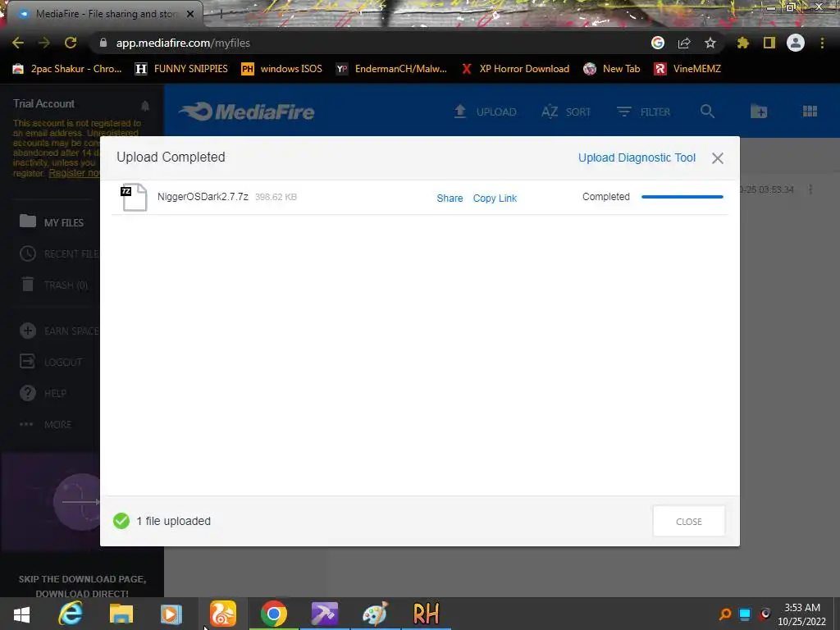Open the RH Resource Hacker taskbar icon
840x630 pixels.
[426, 614]
